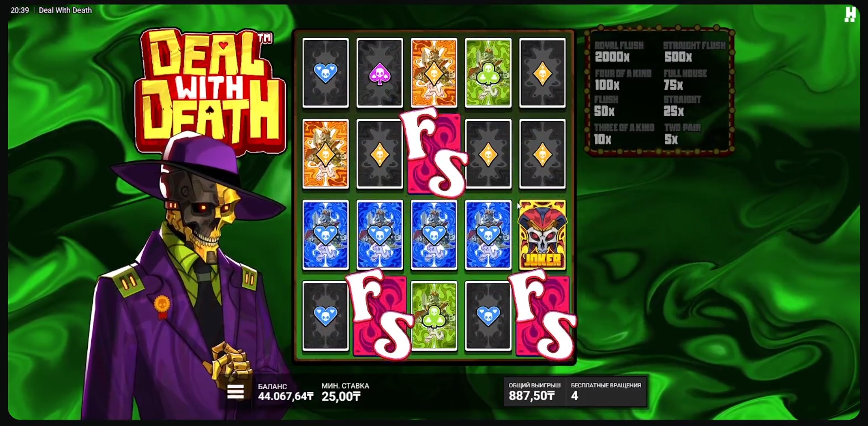Click the Deal With Death title text

[65, 10]
